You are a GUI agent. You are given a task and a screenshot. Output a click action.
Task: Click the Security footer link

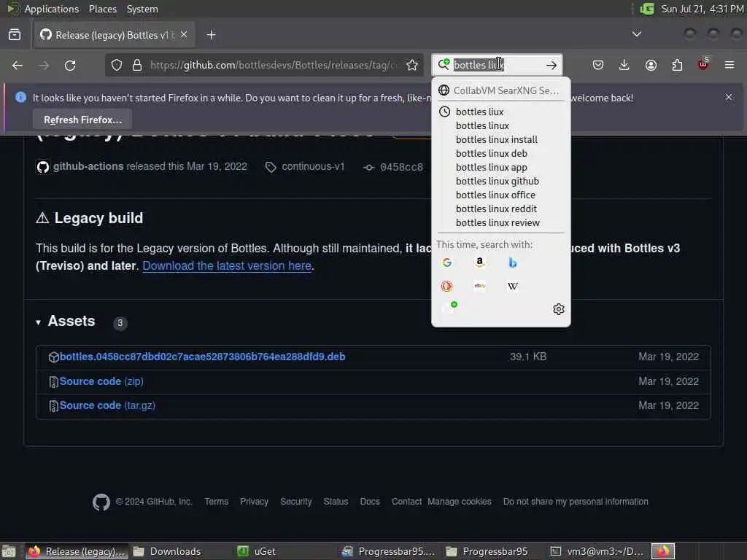pos(296,502)
